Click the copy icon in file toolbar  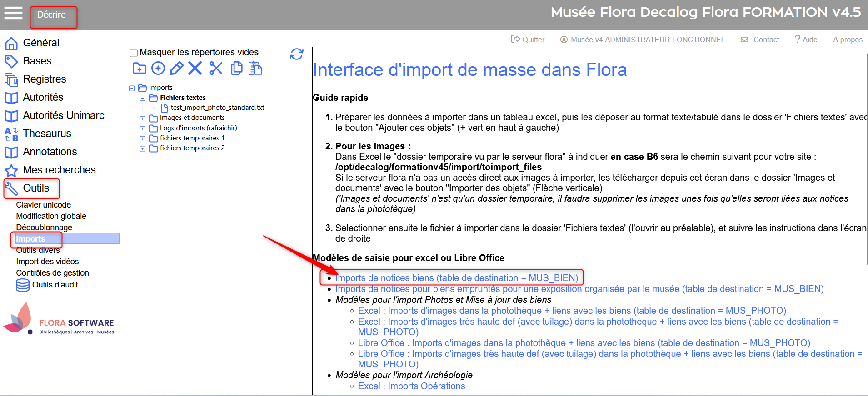(236, 69)
